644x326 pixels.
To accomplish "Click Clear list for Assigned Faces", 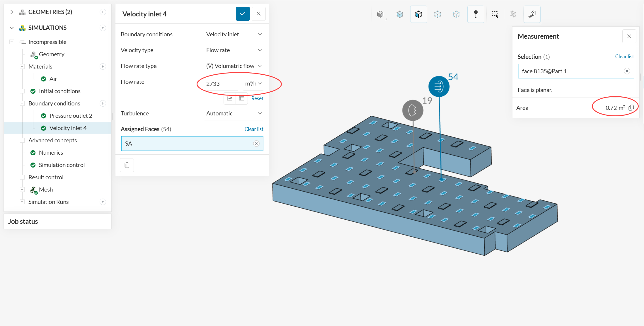I will pos(254,129).
